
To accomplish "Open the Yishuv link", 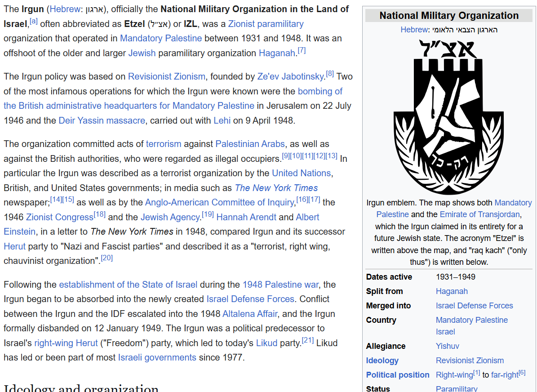I will click(x=447, y=347).
